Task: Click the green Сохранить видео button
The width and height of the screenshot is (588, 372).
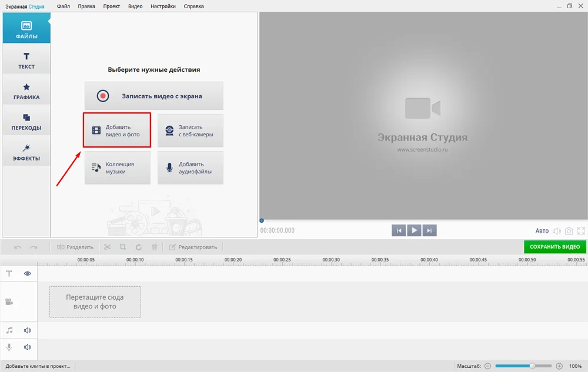Action: tap(554, 246)
